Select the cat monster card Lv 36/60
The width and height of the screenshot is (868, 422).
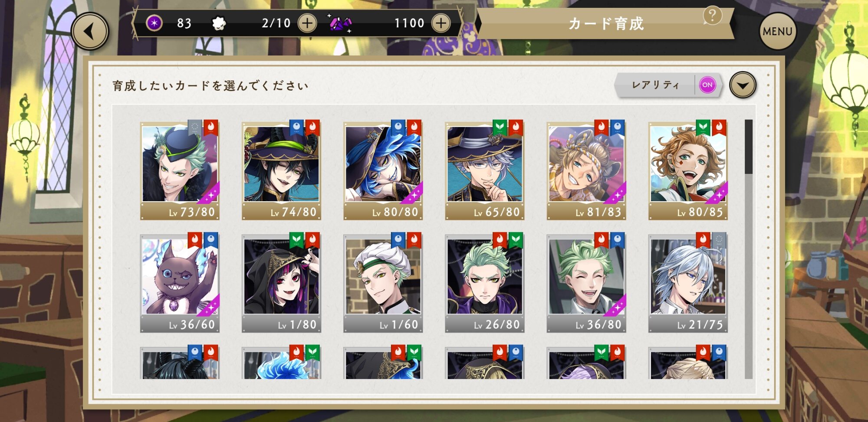pos(180,283)
